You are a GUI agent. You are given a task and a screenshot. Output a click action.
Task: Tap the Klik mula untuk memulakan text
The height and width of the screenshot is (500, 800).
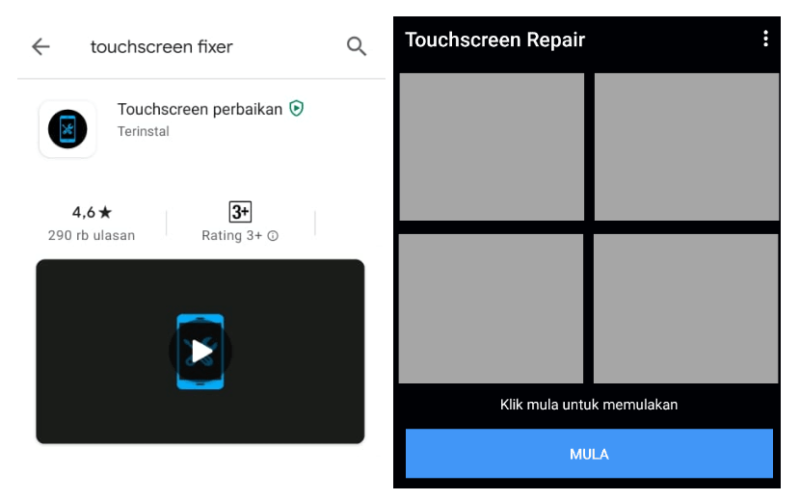pyautogui.click(x=589, y=405)
